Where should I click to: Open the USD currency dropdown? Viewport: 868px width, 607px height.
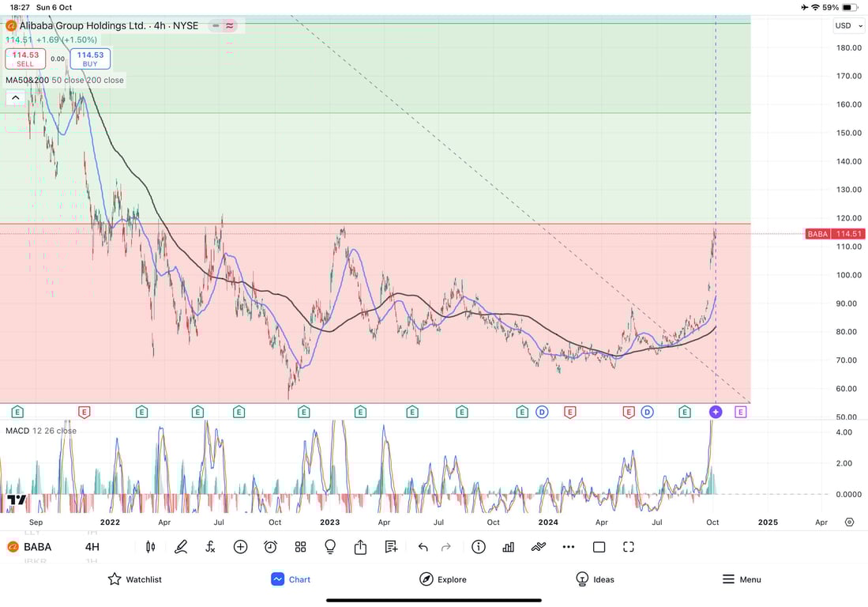[x=848, y=26]
